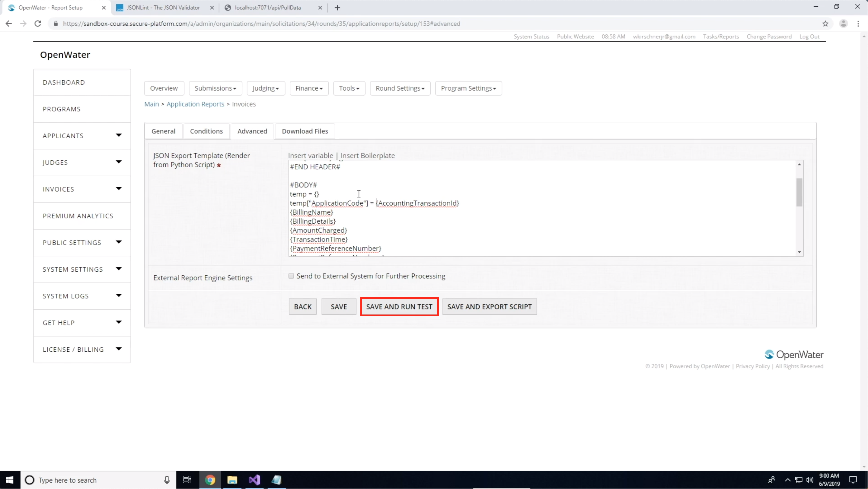Open the Windows Start menu
This screenshot has width=868, height=489.
(x=10, y=480)
